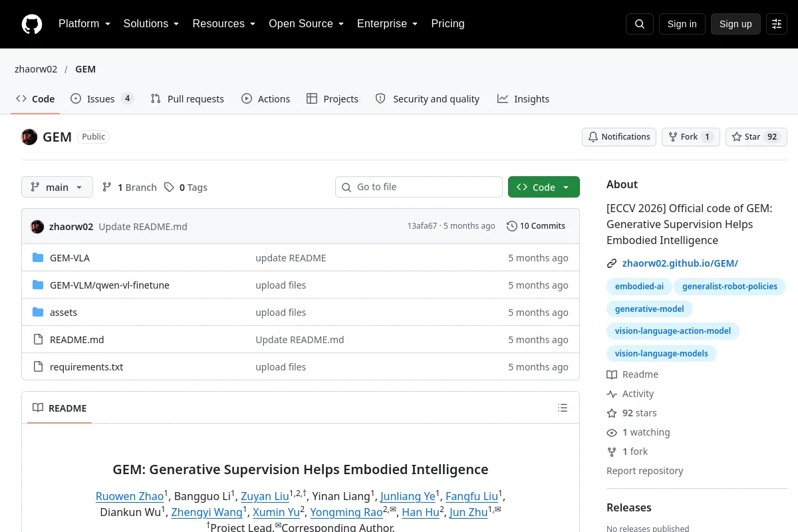Open the green Code dropdown button
This screenshot has height=532, width=798.
(544, 188)
